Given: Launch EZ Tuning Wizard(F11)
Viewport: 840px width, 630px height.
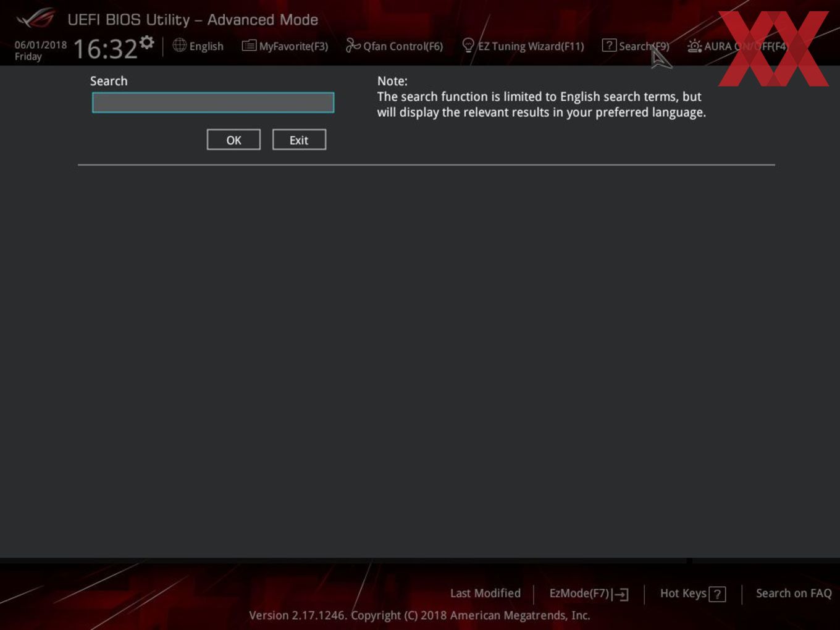Looking at the screenshot, I should 531,46.
